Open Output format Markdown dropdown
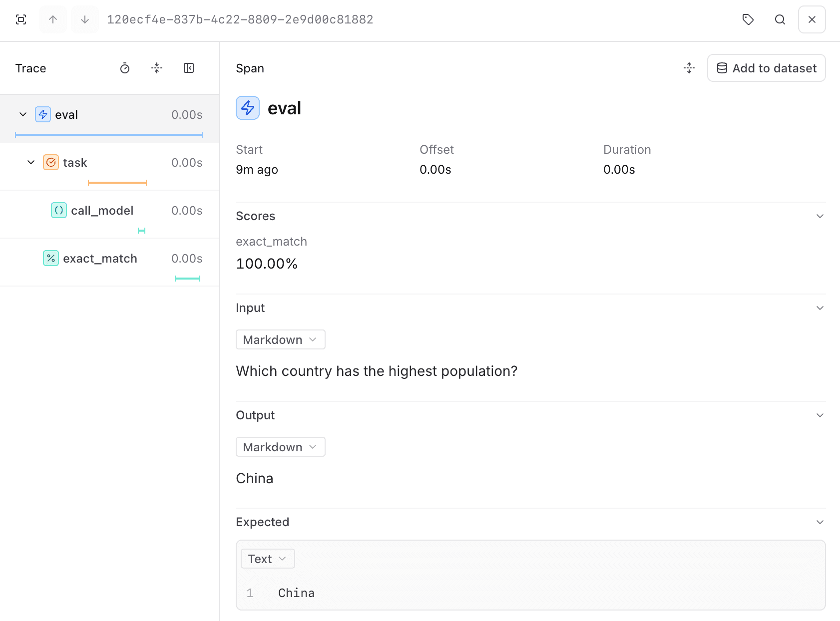Viewport: 840px width, 621px height. [x=280, y=447]
